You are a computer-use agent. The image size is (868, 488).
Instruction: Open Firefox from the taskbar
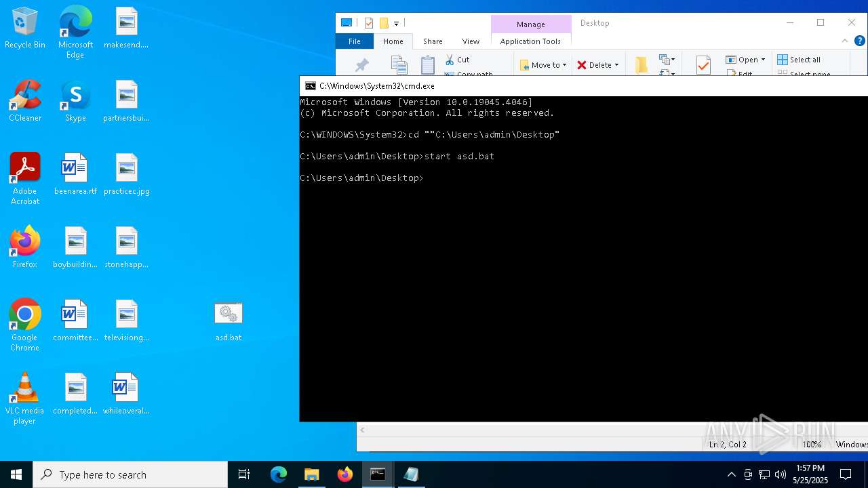(x=345, y=474)
